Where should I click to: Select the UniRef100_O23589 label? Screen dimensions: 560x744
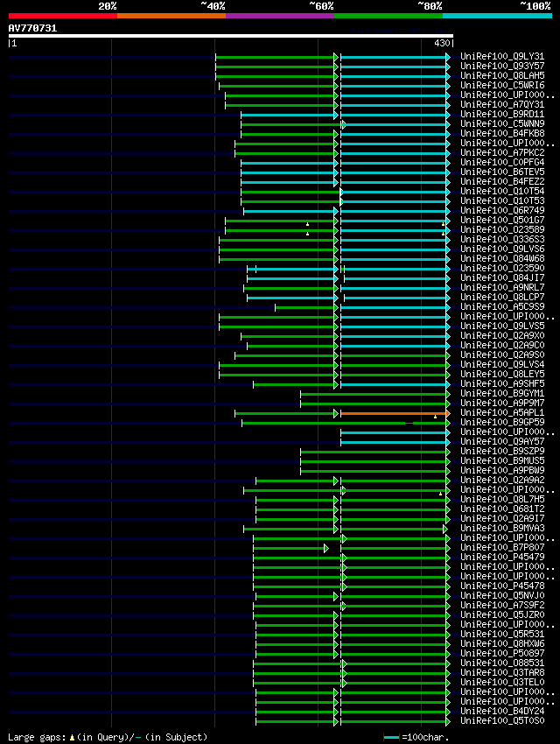[502, 229]
